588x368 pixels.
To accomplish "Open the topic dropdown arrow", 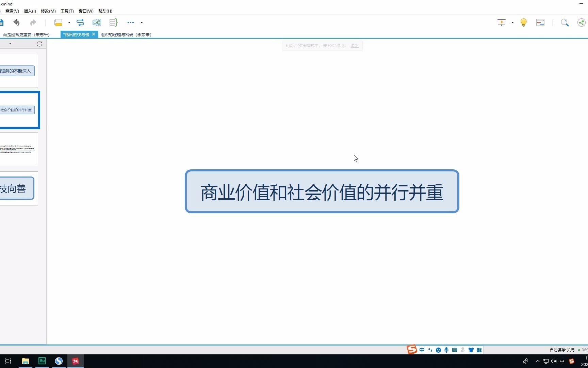I will click(69, 22).
